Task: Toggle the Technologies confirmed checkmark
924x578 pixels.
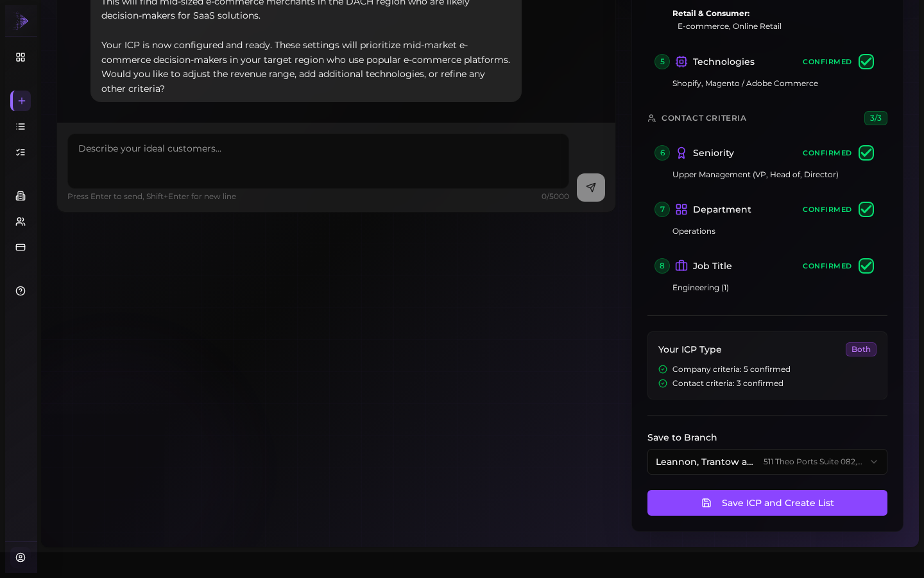Action: (x=866, y=62)
